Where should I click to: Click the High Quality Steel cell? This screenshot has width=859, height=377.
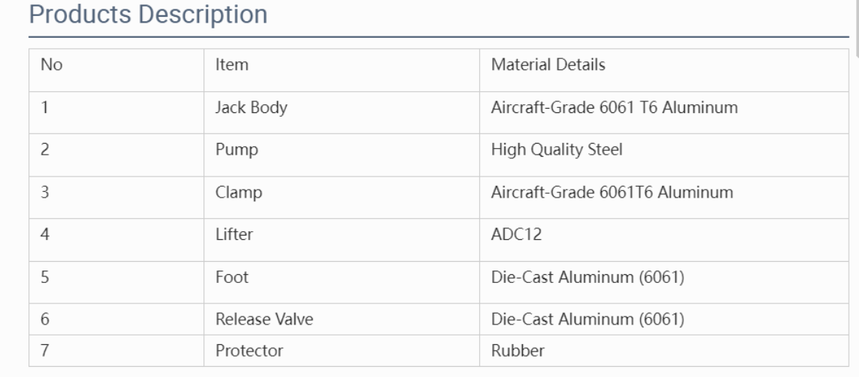coord(664,155)
